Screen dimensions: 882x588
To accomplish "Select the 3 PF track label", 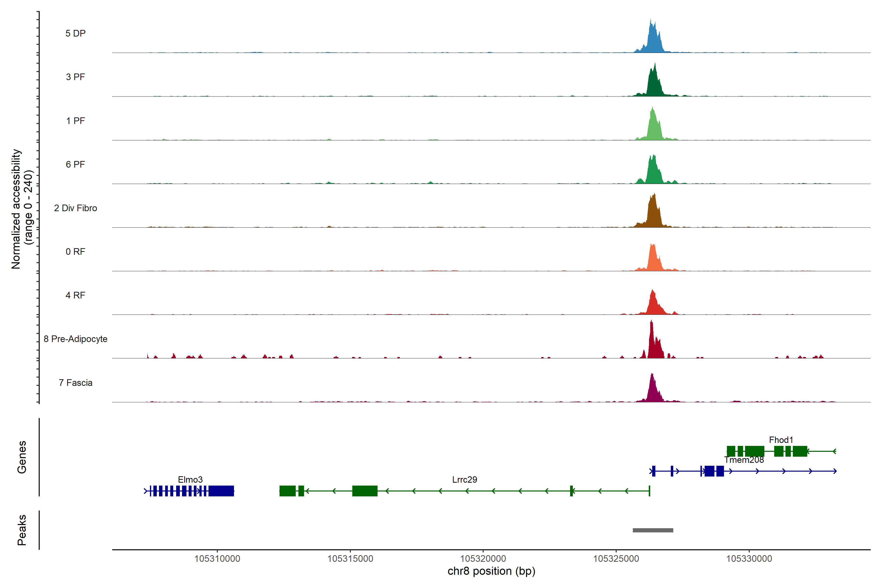I will [x=75, y=77].
